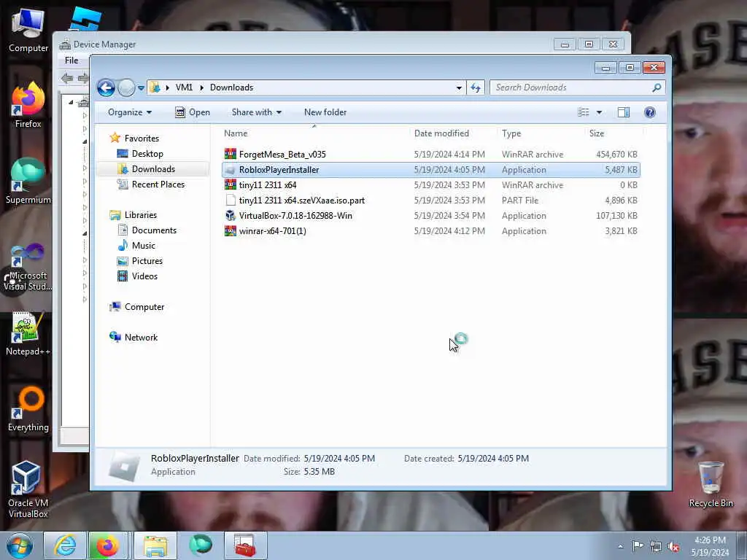Click the Windows Start orb
This screenshot has width=747, height=560.
click(x=20, y=545)
